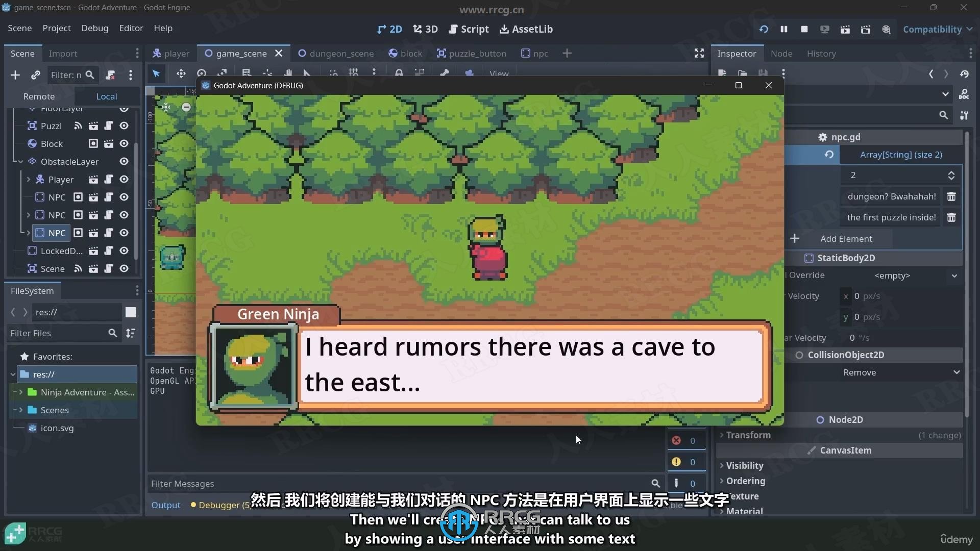Expand the Scenes folder in FileSystem

pos(21,410)
